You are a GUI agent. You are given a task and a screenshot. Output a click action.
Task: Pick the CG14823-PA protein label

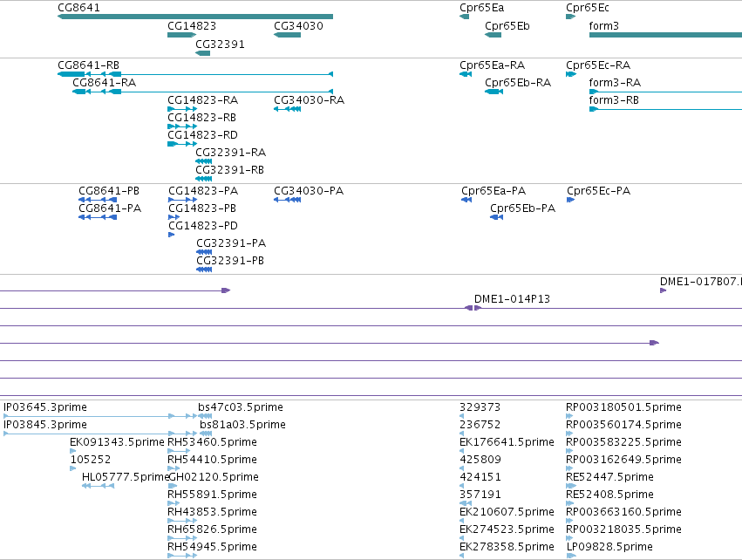click(203, 191)
